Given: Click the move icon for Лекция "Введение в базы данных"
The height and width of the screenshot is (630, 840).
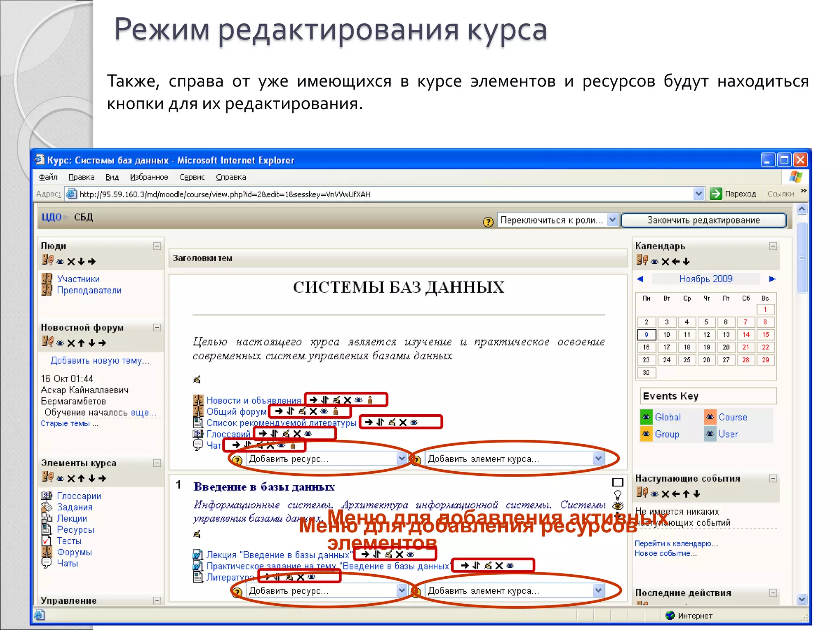Looking at the screenshot, I should tap(377, 555).
